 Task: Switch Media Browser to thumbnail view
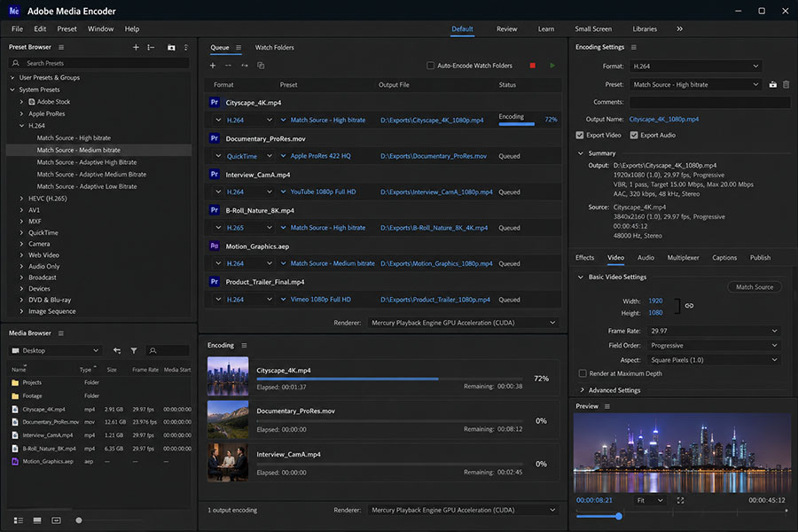pyautogui.click(x=37, y=520)
